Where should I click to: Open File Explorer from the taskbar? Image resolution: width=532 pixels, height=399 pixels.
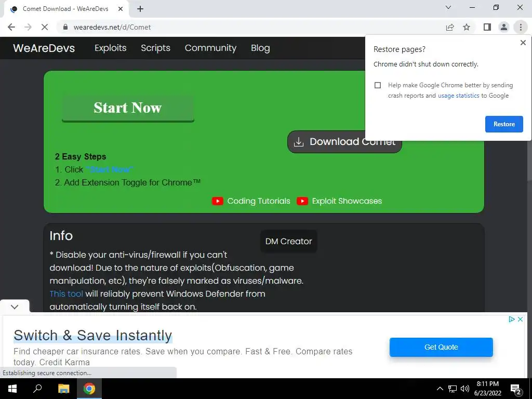(x=63, y=389)
